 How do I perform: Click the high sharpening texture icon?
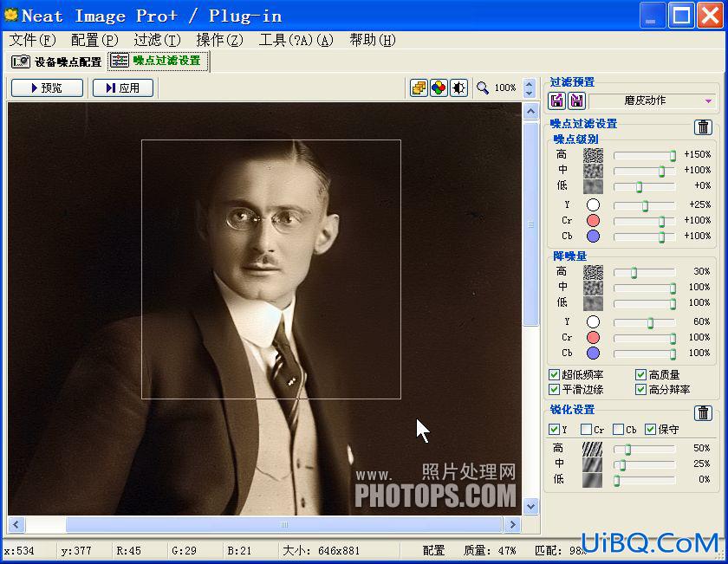click(592, 449)
